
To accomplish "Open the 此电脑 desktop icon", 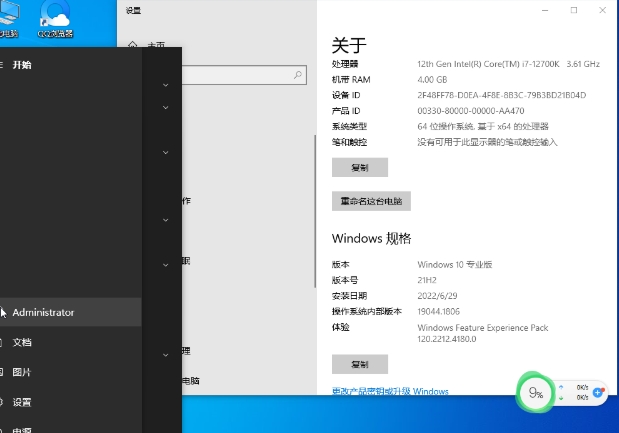I will tap(8, 19).
